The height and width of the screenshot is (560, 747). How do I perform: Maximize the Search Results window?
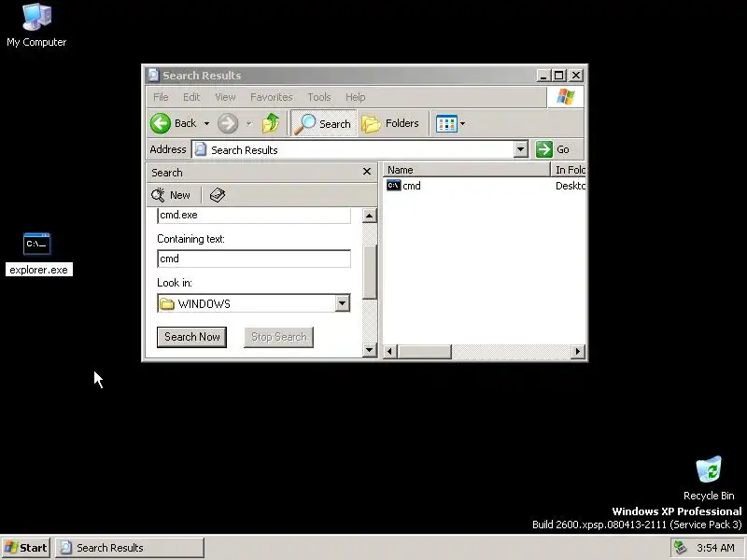pyautogui.click(x=558, y=76)
